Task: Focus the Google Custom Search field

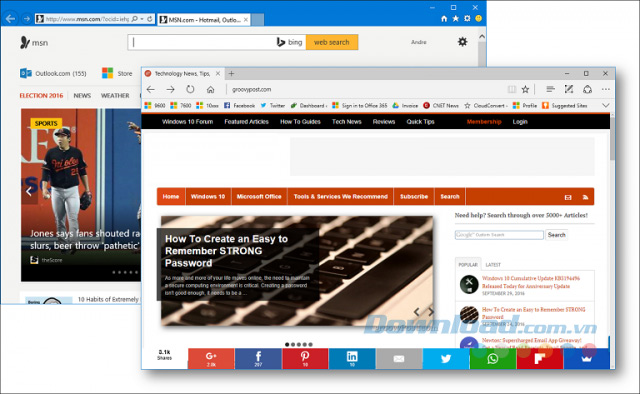Action: [499, 235]
